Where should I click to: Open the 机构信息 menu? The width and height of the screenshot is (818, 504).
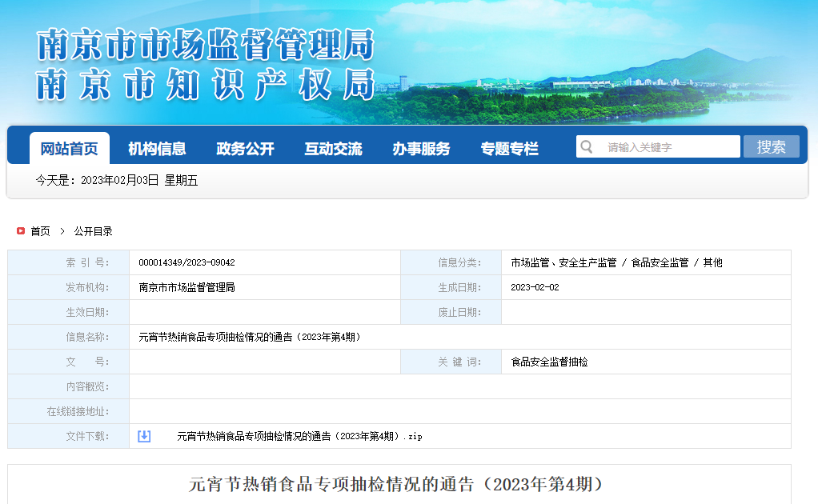[157, 149]
